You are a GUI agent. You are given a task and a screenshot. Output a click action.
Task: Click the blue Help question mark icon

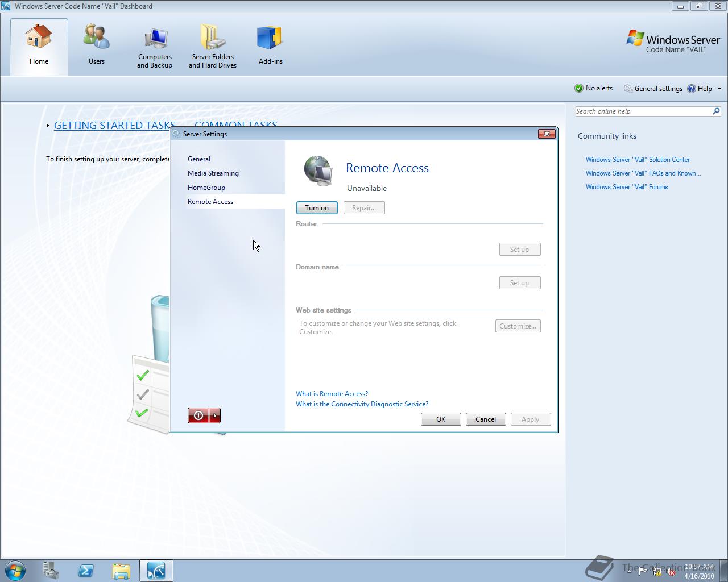click(x=692, y=88)
